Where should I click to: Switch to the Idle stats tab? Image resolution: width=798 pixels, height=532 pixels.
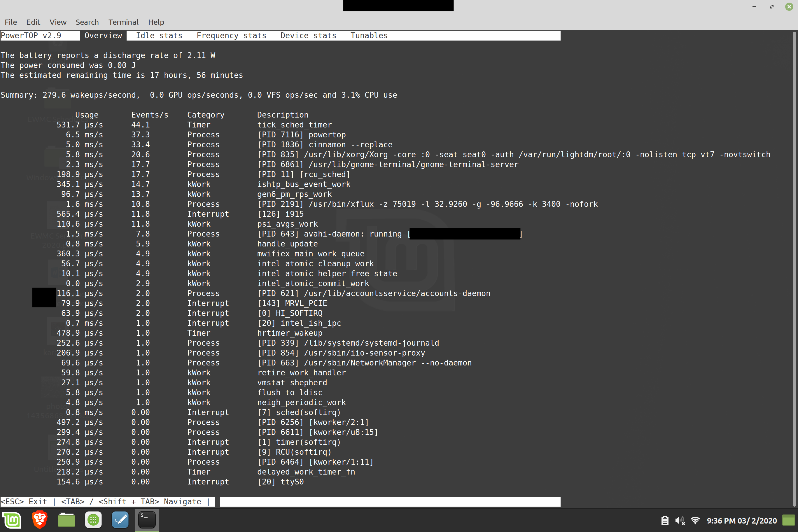[x=159, y=35]
